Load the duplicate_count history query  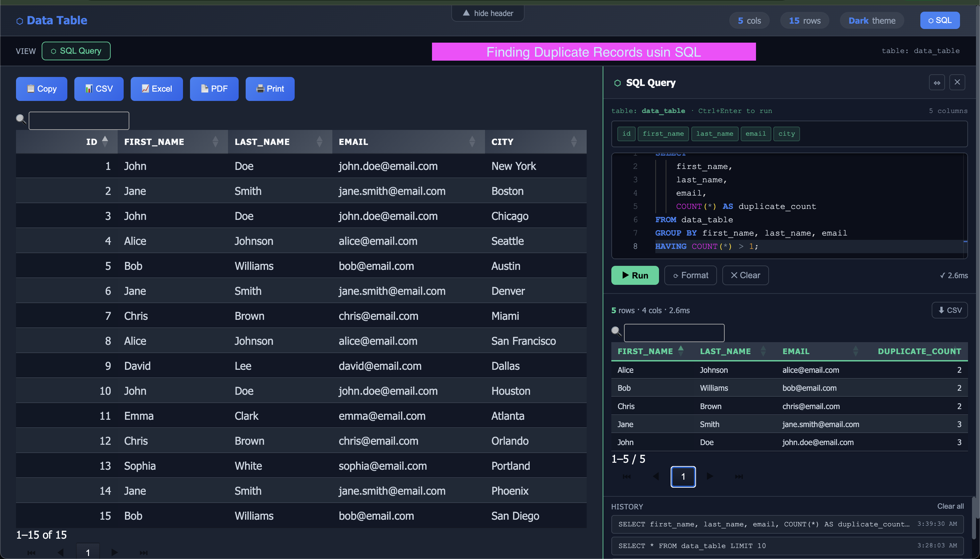(x=787, y=524)
